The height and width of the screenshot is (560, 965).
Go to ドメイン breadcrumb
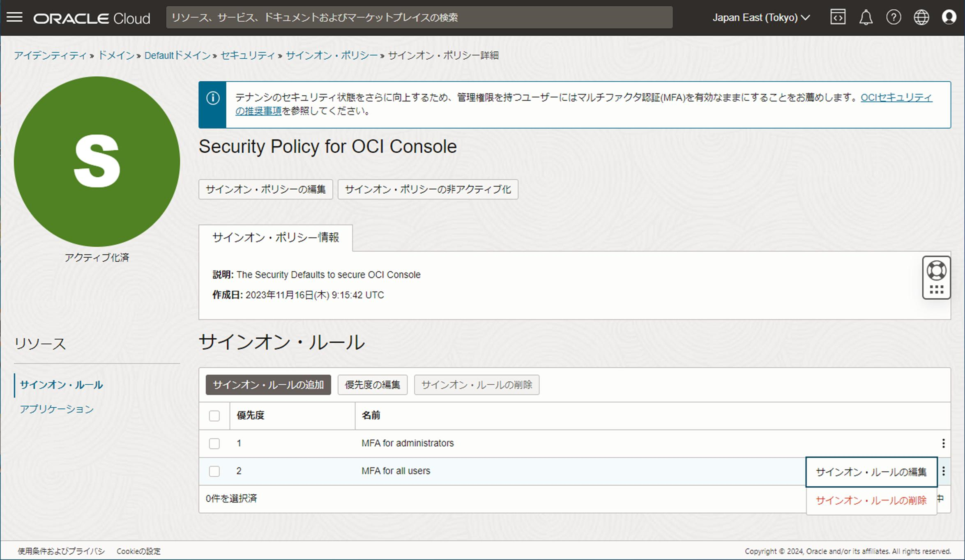coord(116,55)
